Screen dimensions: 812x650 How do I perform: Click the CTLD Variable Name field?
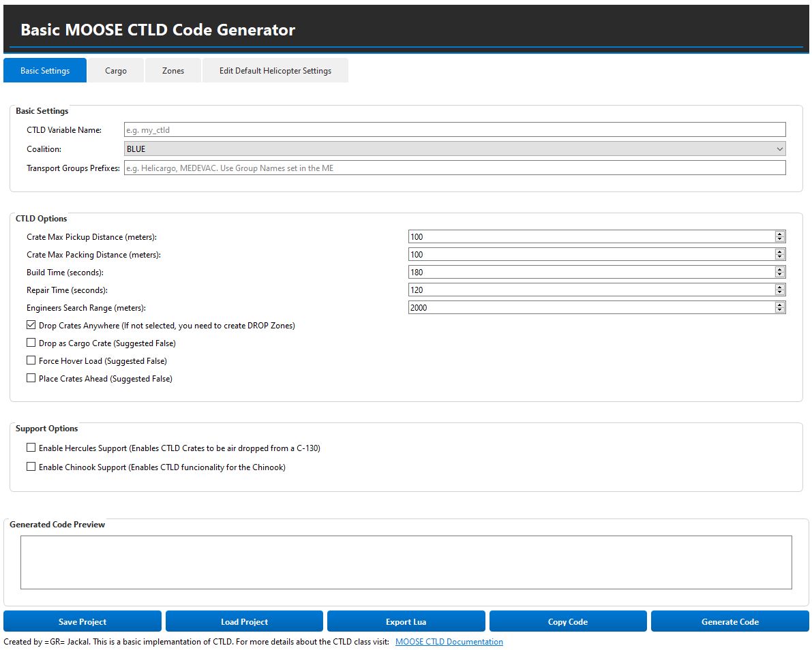[x=453, y=129]
